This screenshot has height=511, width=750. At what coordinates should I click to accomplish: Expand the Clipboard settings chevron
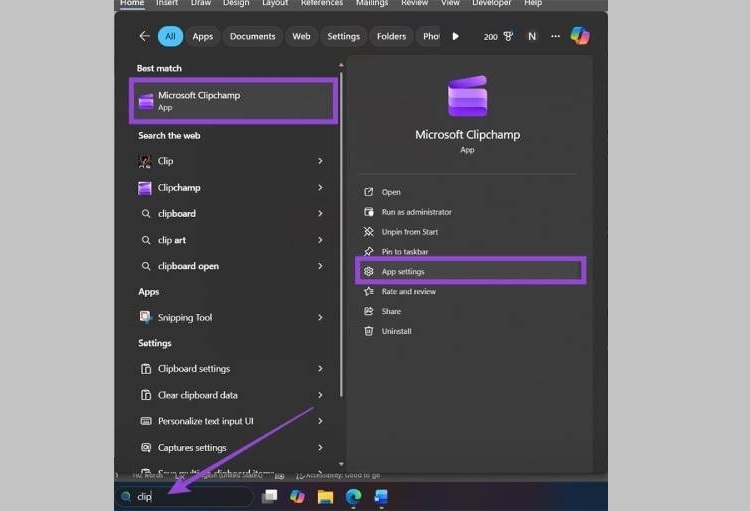click(x=320, y=369)
